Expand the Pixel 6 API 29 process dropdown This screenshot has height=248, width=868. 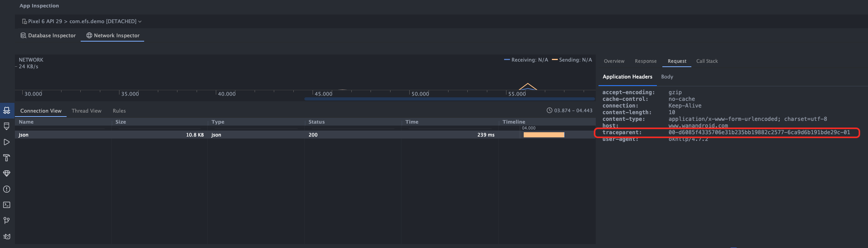click(82, 21)
